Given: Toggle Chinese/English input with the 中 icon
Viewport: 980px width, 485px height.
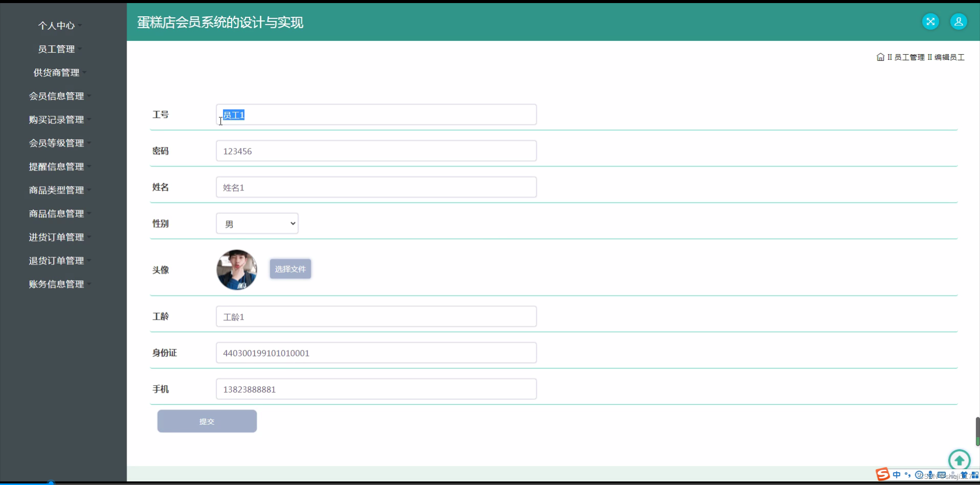Looking at the screenshot, I should (x=897, y=475).
